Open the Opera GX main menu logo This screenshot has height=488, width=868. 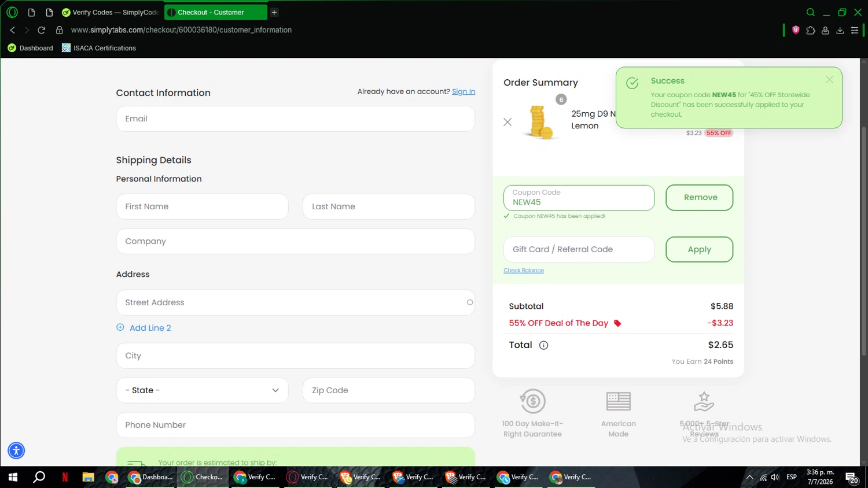pos(12,12)
